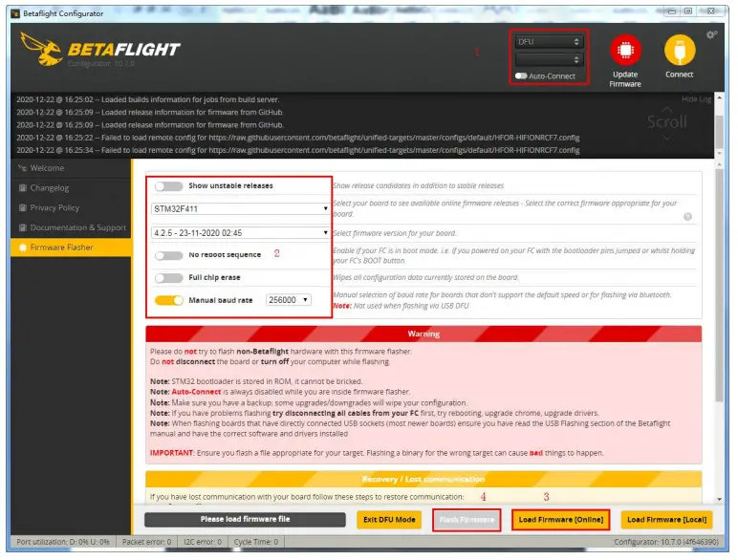Open the STM32F411 board dropdown

240,208
